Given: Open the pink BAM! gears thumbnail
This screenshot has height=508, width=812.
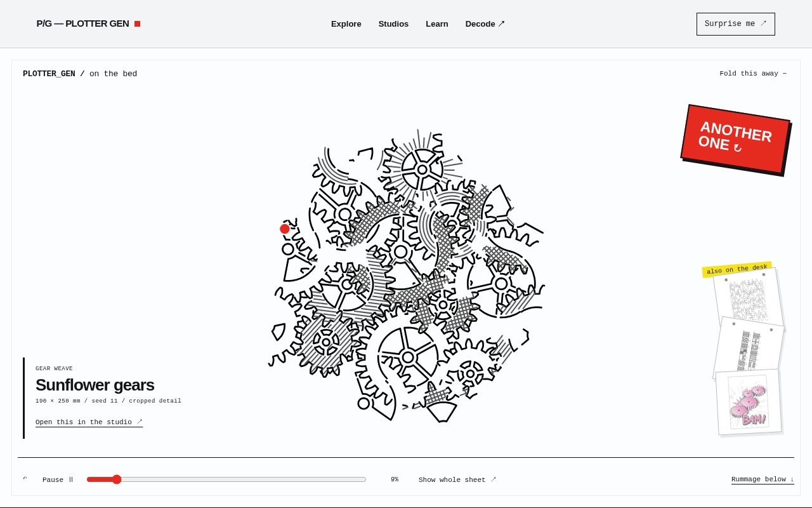Looking at the screenshot, I should [749, 402].
